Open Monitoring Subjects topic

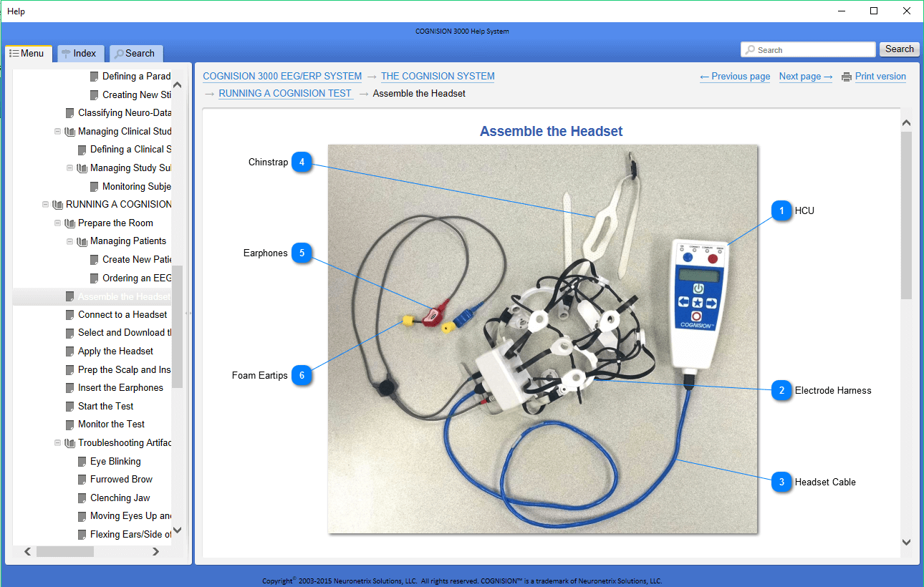(x=136, y=186)
